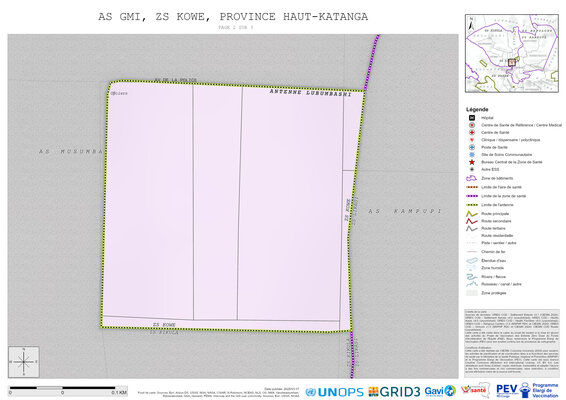This screenshot has height=400, width=566.
Task: Click the Route principale legend symbol
Action: point(471,214)
